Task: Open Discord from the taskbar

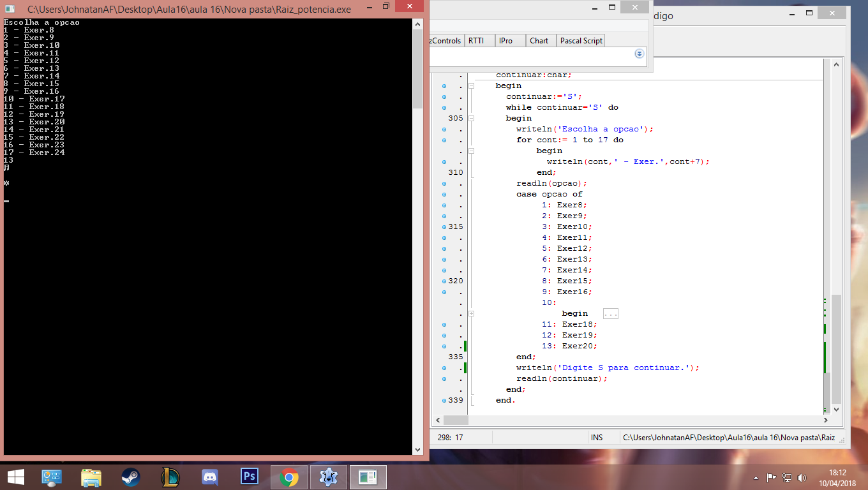Action: [210, 477]
